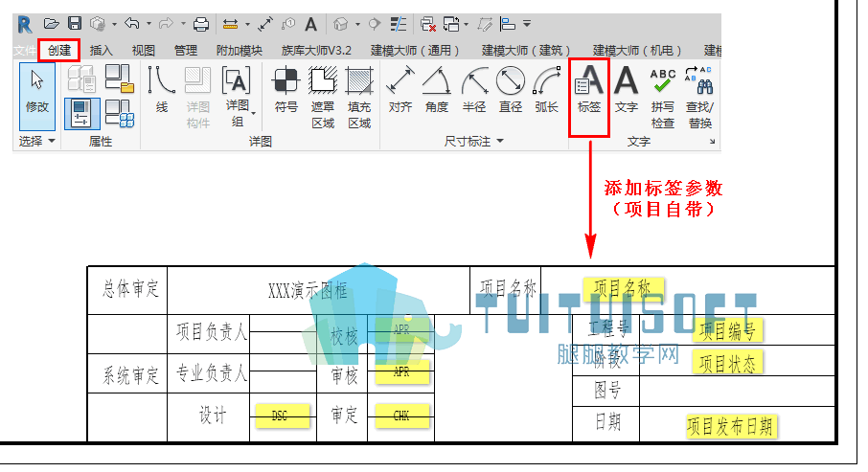This screenshot has height=472, width=868.
Task: Click the Section view icon in quick access toolbar
Action: tap(375, 24)
